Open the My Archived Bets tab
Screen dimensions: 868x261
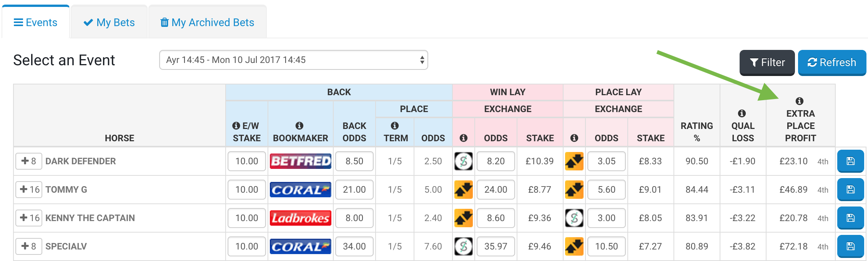(x=207, y=23)
